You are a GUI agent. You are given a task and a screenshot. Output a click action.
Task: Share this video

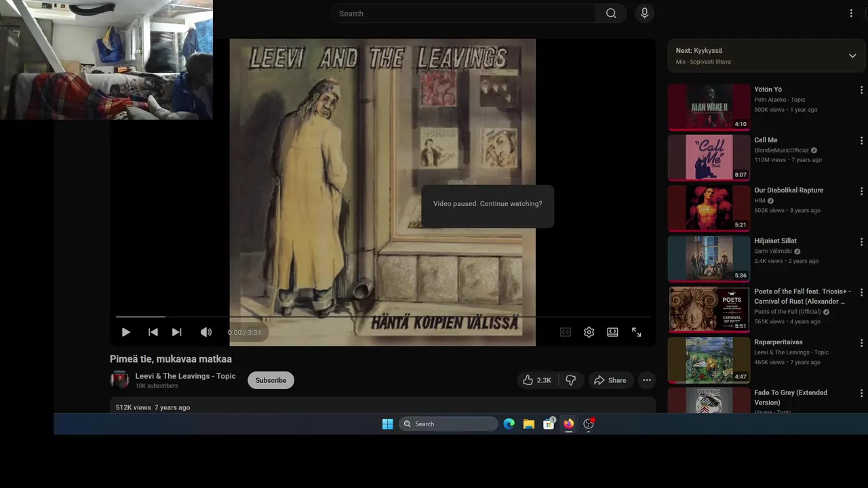(x=610, y=380)
